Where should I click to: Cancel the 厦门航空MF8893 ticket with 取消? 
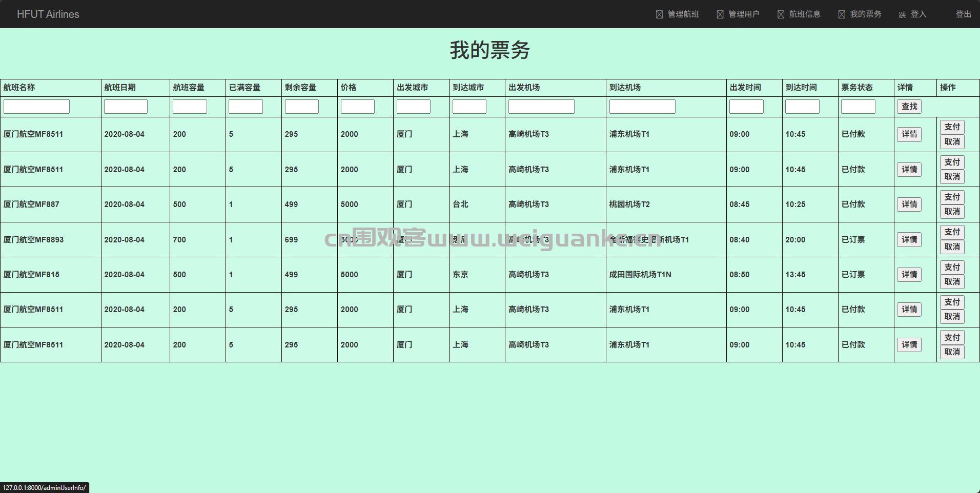click(952, 247)
